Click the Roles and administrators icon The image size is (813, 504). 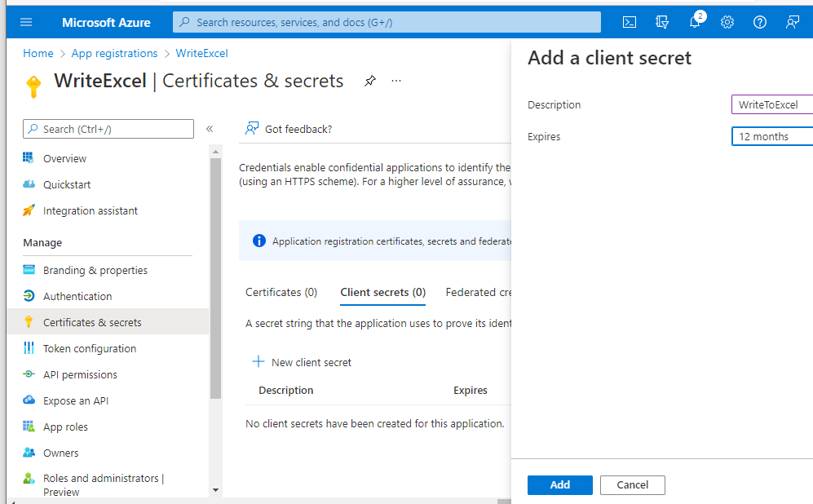coord(29,478)
